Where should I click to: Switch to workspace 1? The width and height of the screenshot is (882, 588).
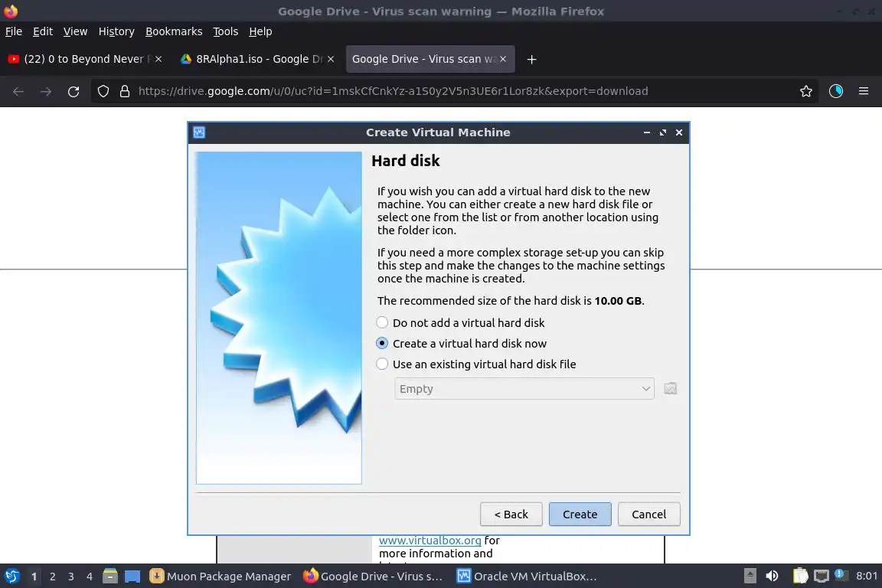[x=34, y=577]
